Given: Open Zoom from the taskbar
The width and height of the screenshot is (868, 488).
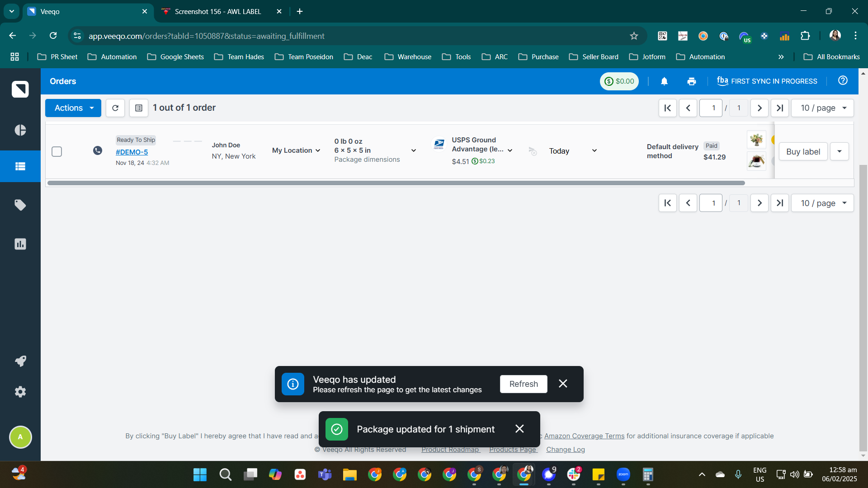Looking at the screenshot, I should (x=623, y=474).
